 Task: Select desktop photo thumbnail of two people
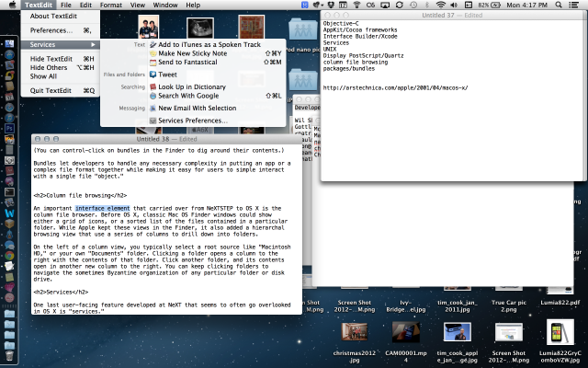(x=149, y=27)
